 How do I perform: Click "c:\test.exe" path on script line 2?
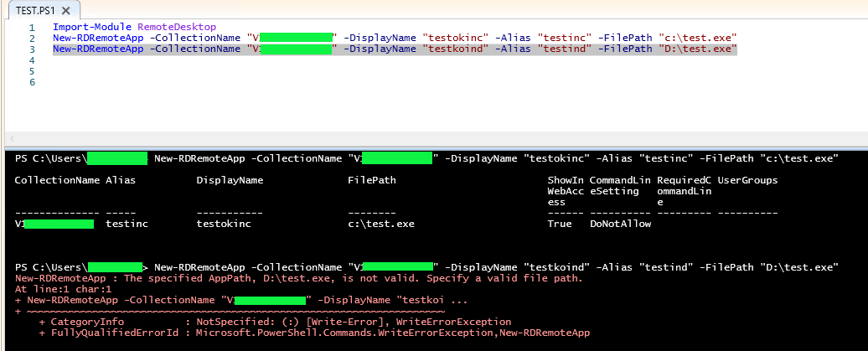pos(697,38)
